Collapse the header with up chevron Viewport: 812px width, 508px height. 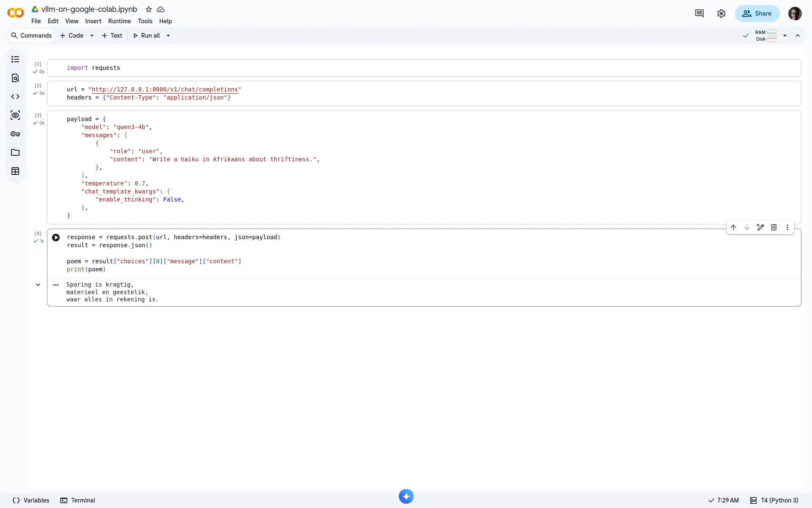[x=798, y=36]
